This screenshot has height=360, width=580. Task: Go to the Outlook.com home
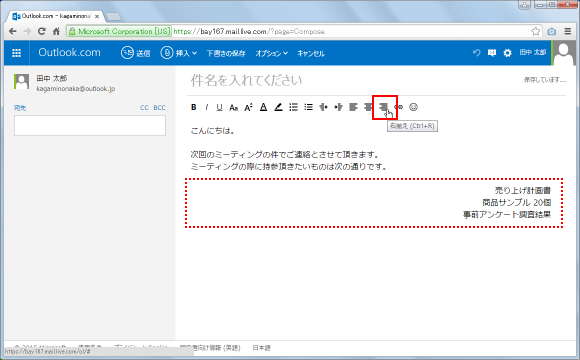(69, 53)
